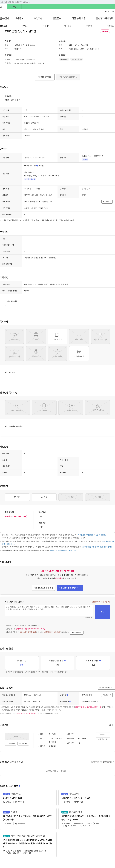
Task: Click the 빅데이터 추천 정보 help icon
Action: [20, 786]
